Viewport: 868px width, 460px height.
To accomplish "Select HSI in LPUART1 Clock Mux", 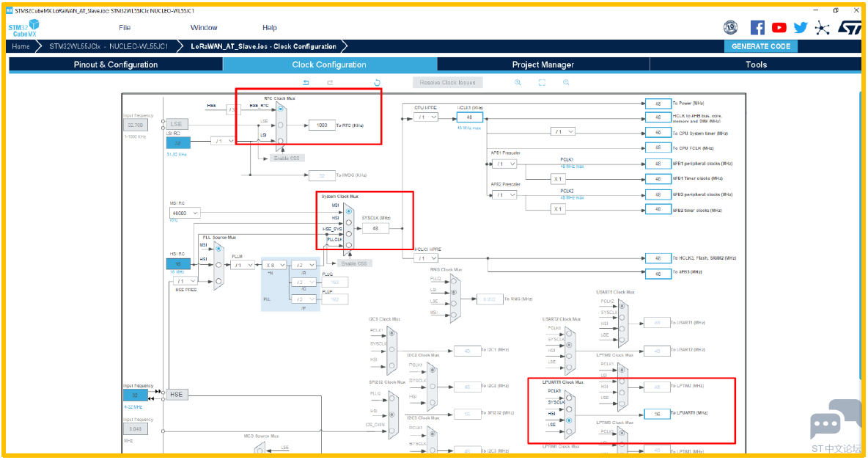I will point(569,420).
